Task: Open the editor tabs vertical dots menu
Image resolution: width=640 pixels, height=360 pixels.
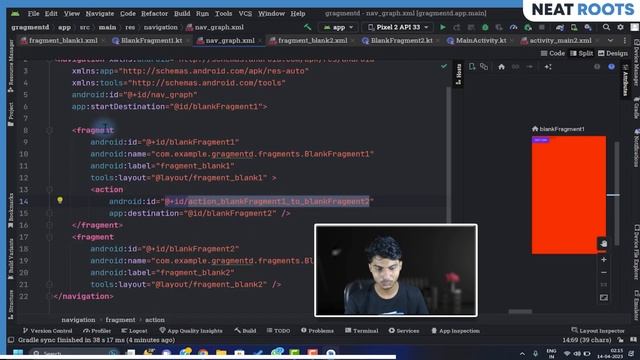Action: [x=624, y=40]
